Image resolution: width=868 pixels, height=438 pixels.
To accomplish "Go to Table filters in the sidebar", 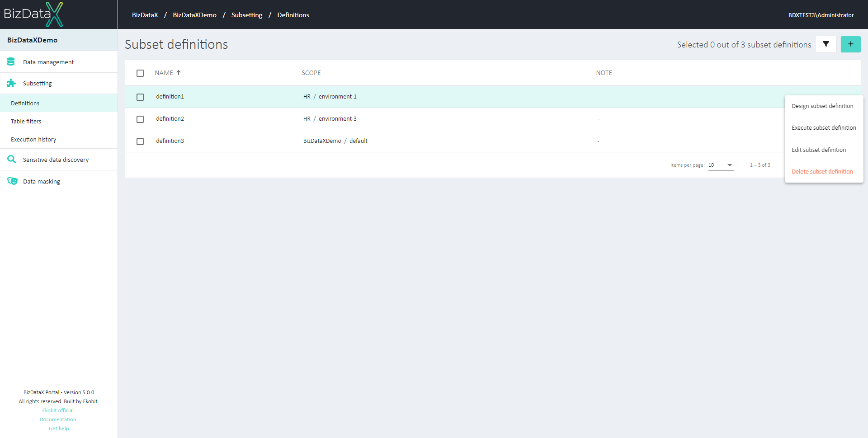I will coord(59,121).
